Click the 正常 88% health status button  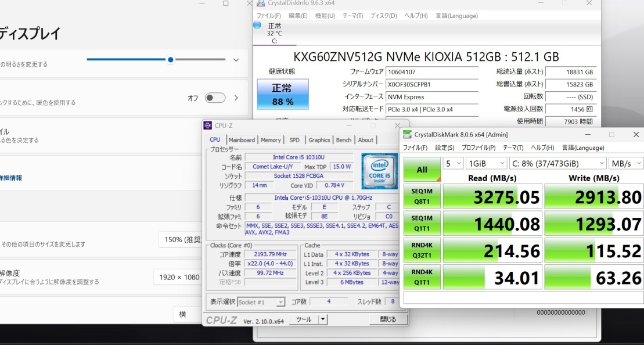pyautogui.click(x=283, y=95)
